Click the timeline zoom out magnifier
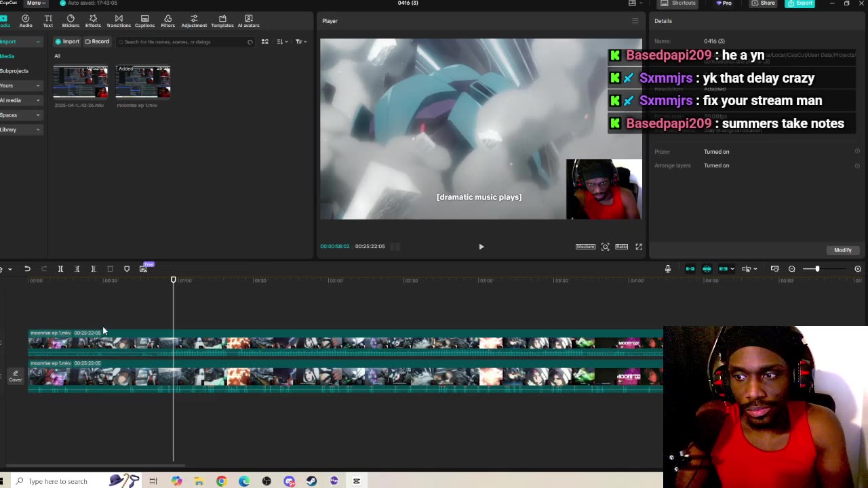The width and height of the screenshot is (868, 488). click(791, 269)
